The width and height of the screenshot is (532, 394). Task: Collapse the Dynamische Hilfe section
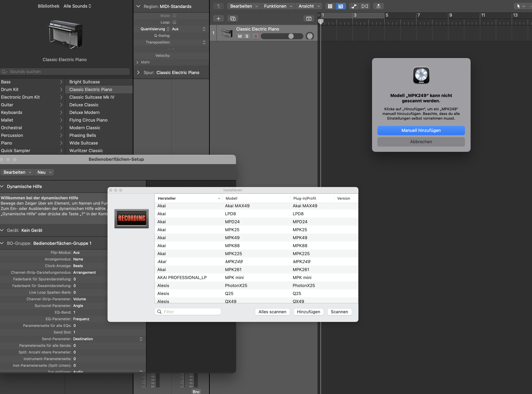(2, 186)
